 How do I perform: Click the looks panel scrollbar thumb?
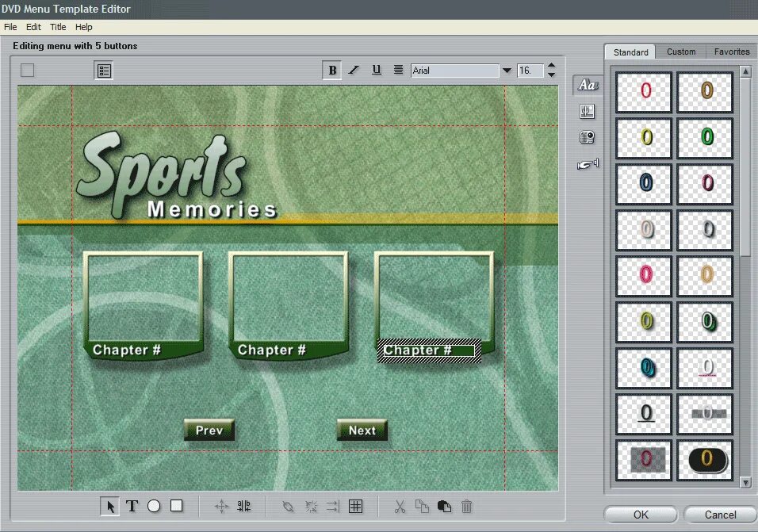745,166
